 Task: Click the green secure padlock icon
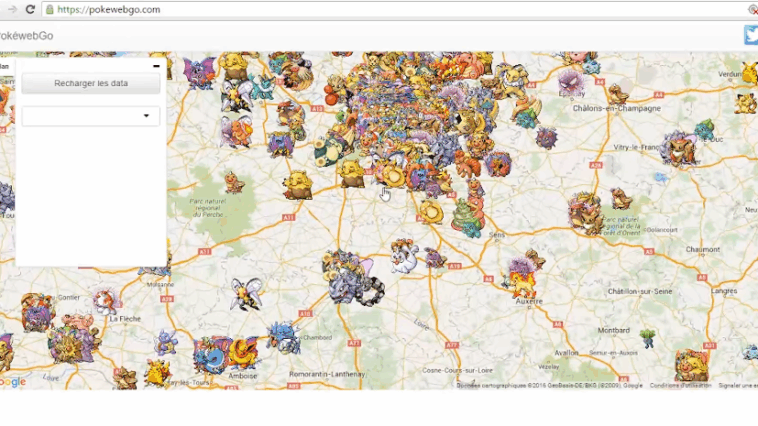(x=49, y=9)
